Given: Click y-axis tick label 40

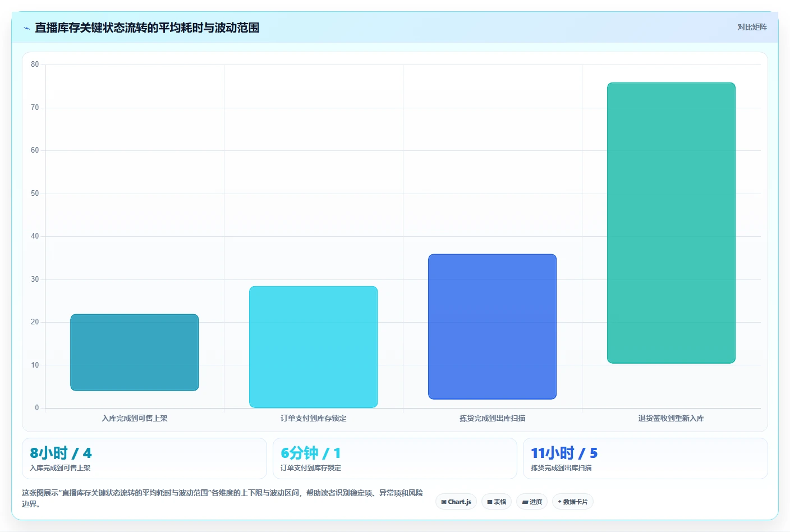Looking at the screenshot, I should pyautogui.click(x=35, y=236).
